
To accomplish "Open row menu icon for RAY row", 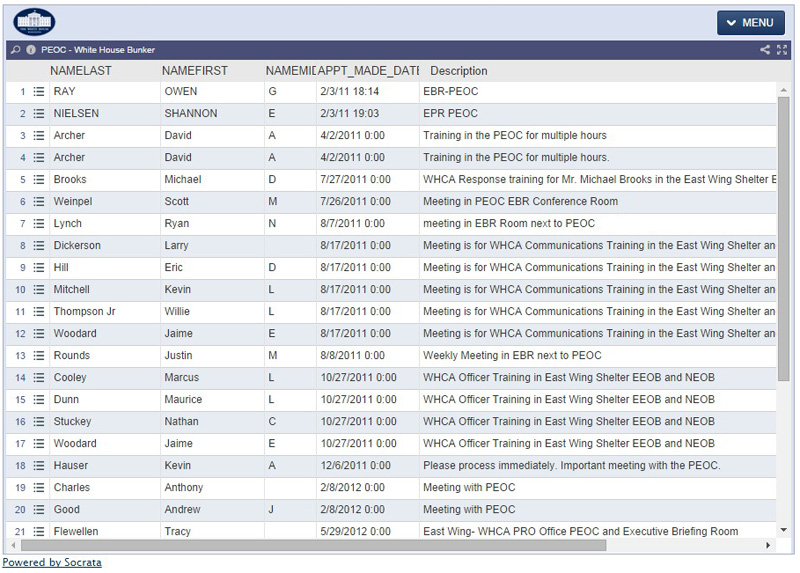I will point(39,92).
